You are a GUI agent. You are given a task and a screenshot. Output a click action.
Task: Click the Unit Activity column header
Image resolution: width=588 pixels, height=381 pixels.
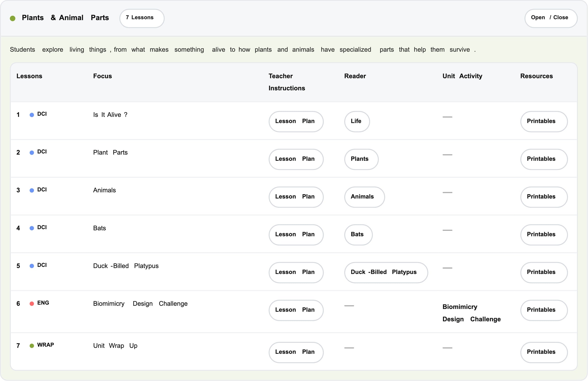pyautogui.click(x=462, y=76)
